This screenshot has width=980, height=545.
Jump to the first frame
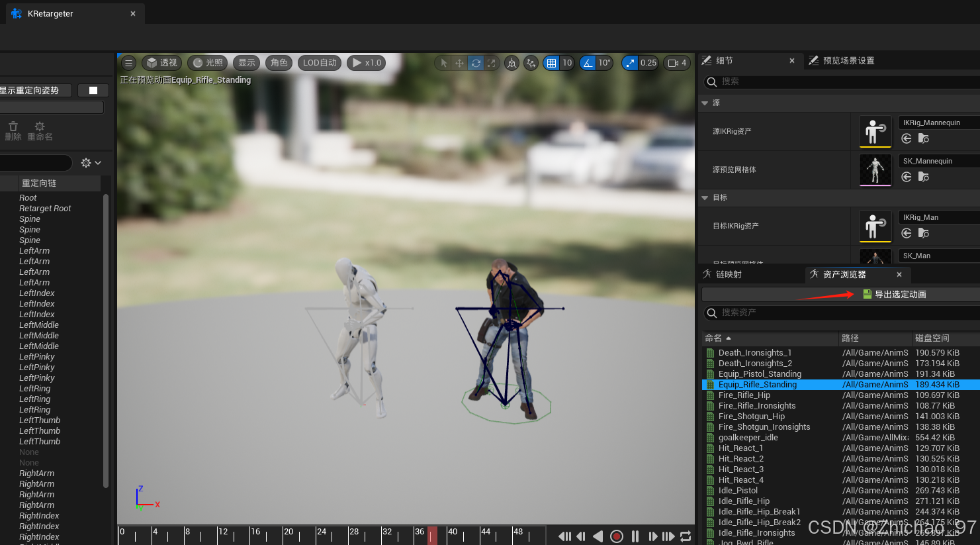click(x=564, y=536)
